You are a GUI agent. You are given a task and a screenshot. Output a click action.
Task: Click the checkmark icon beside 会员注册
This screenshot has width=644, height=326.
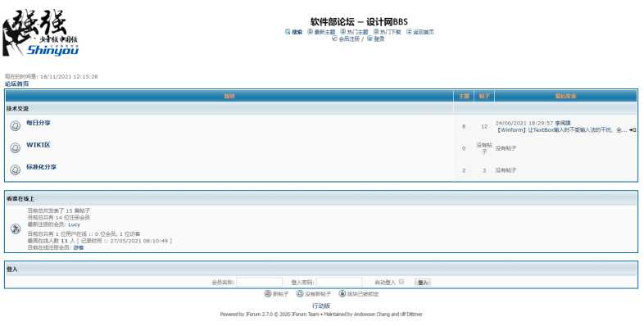(334, 38)
